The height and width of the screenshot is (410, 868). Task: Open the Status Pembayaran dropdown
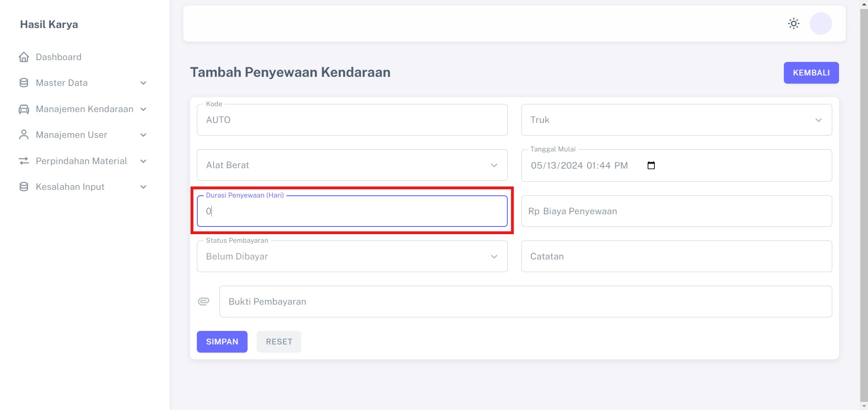point(352,256)
